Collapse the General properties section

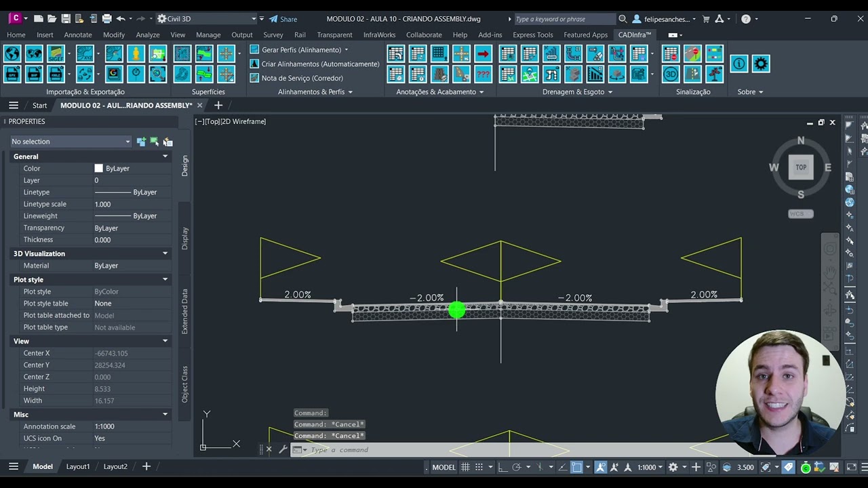coord(165,157)
